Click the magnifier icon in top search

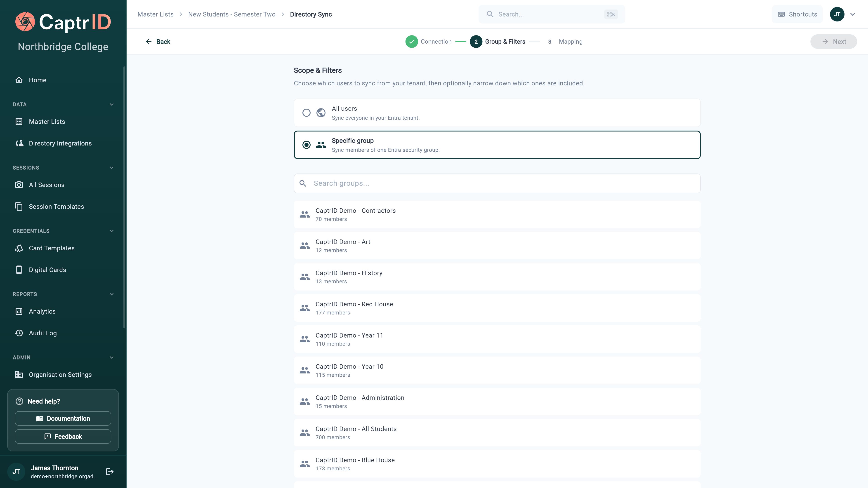coord(490,14)
